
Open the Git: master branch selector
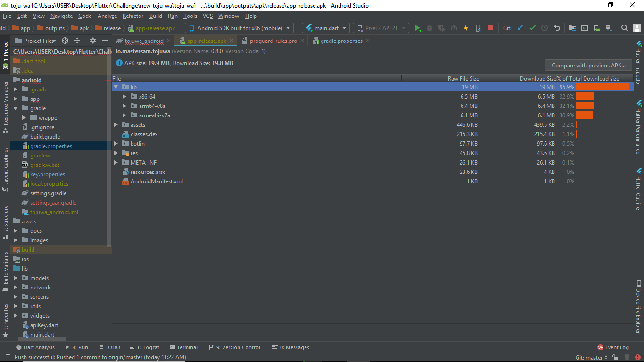(592, 358)
